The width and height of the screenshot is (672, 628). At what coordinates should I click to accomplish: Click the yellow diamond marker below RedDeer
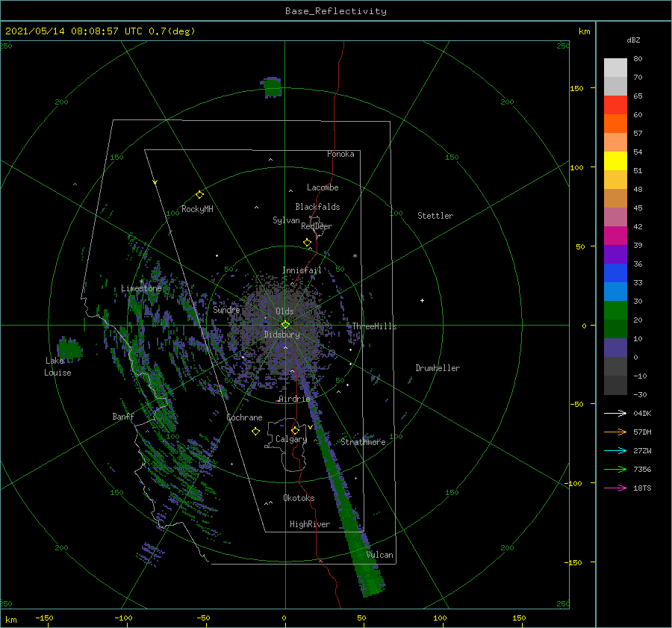[308, 243]
